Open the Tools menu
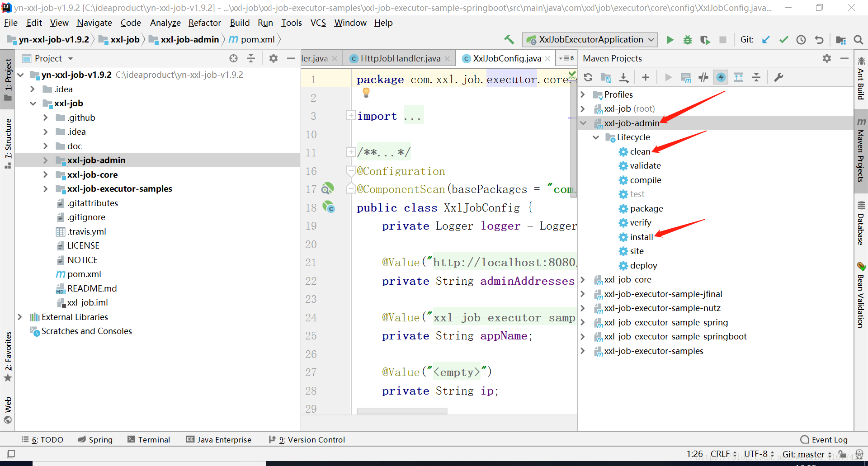Screen dimensions: 868x466 (292, 23)
